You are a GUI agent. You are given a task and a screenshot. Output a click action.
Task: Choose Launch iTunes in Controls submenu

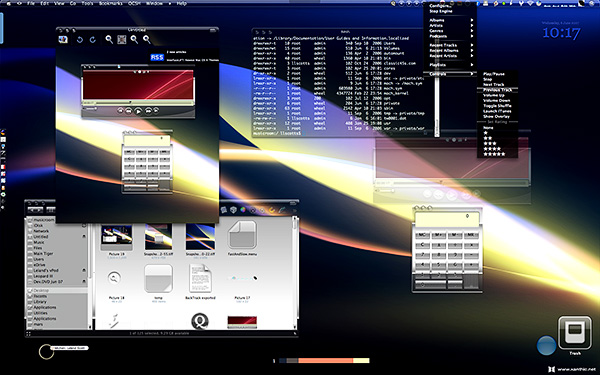tap(497, 111)
